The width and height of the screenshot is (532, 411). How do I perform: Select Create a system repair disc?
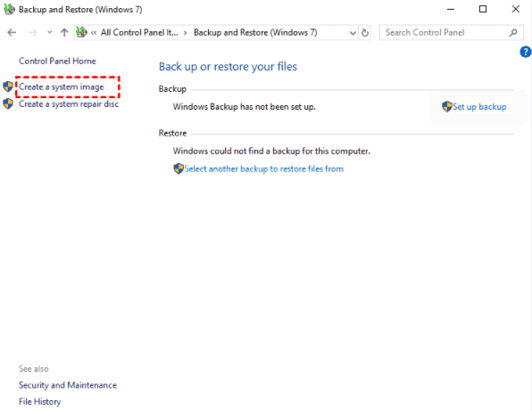tap(69, 104)
